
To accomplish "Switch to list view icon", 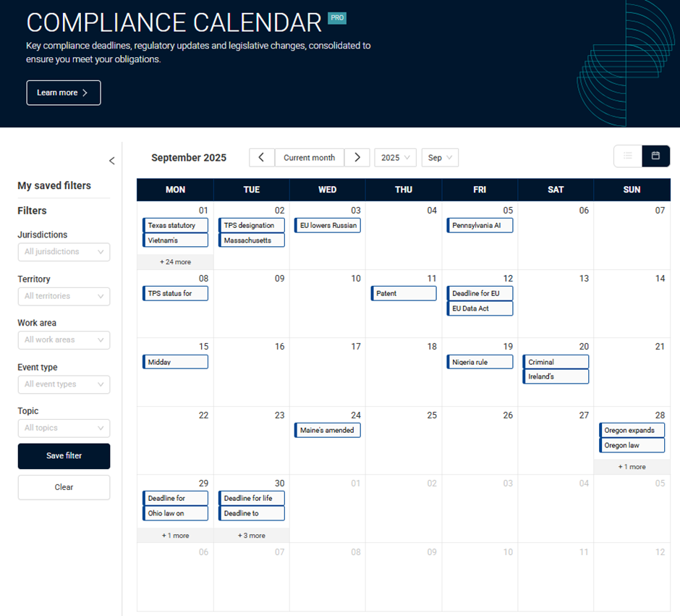I will pos(628,156).
